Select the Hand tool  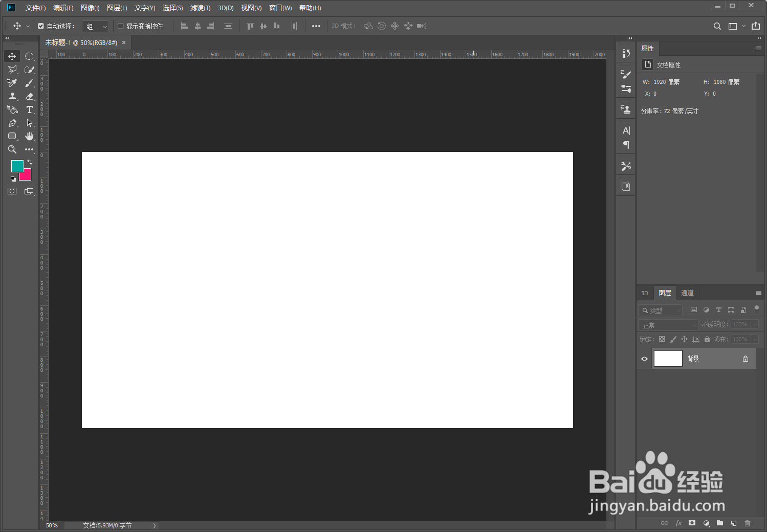[x=29, y=136]
